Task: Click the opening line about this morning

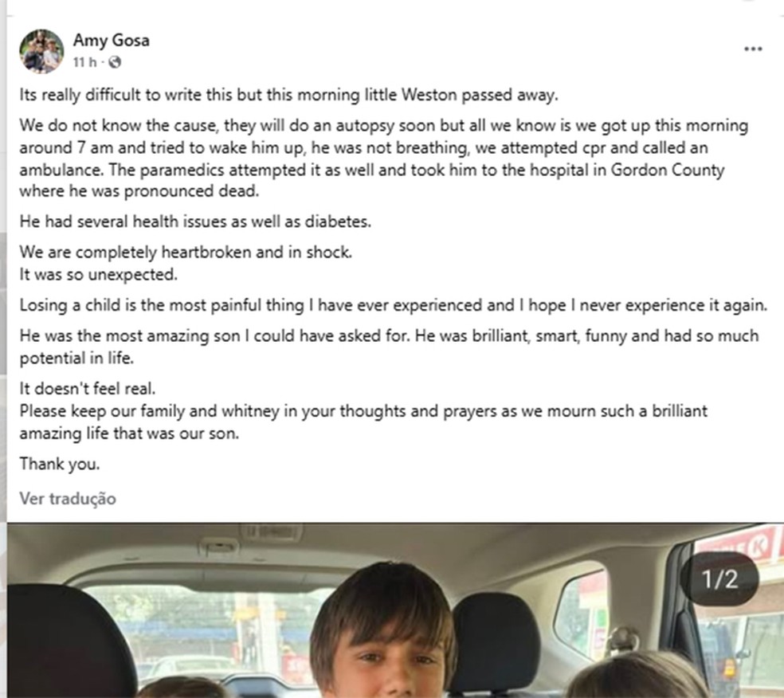Action: [290, 95]
